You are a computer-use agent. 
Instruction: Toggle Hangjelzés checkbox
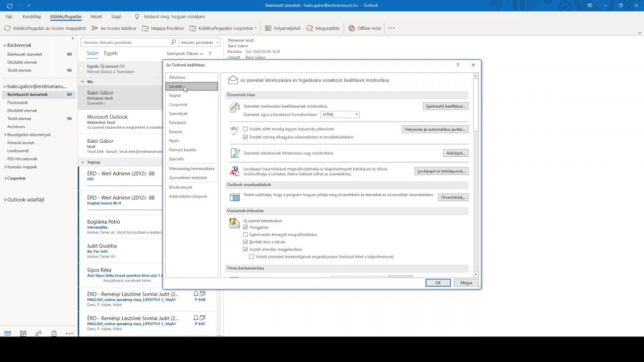coord(246,227)
